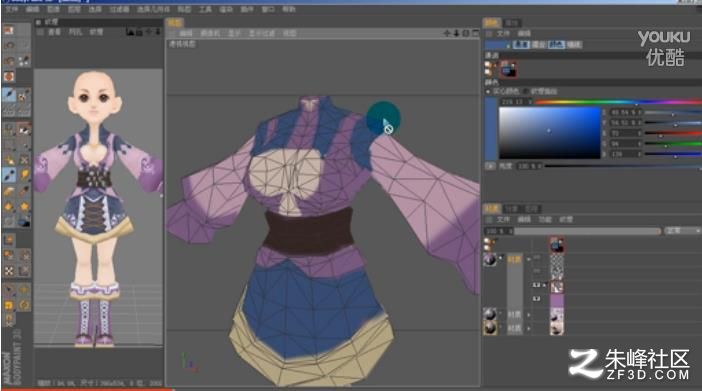Click the zoom-camera icon in viewport header

tap(456, 33)
